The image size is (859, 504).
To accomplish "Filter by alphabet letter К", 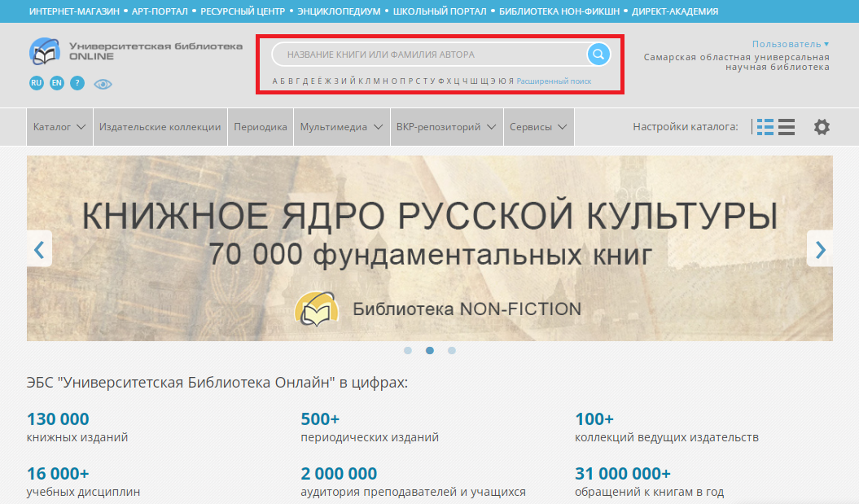I will 361,81.
